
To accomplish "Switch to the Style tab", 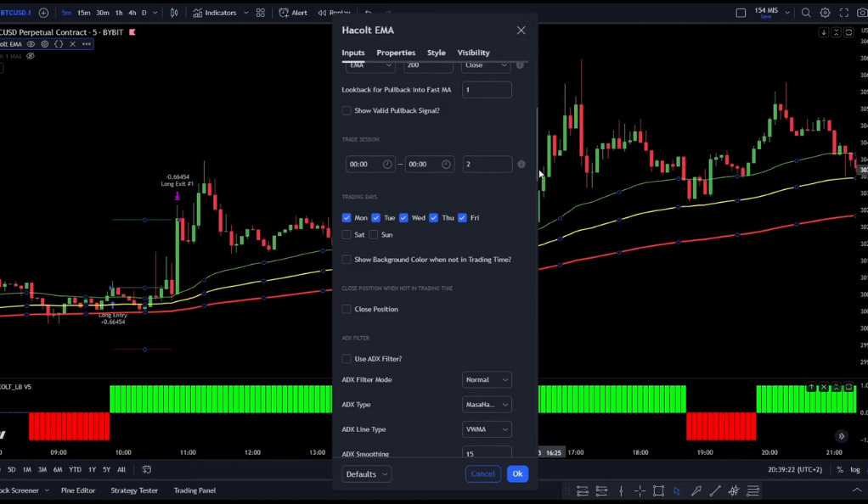I will point(436,53).
